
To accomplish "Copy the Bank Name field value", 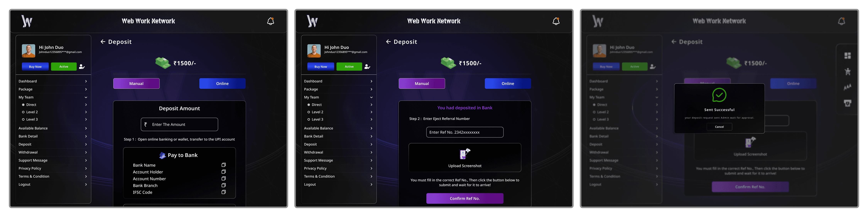I will (223, 165).
